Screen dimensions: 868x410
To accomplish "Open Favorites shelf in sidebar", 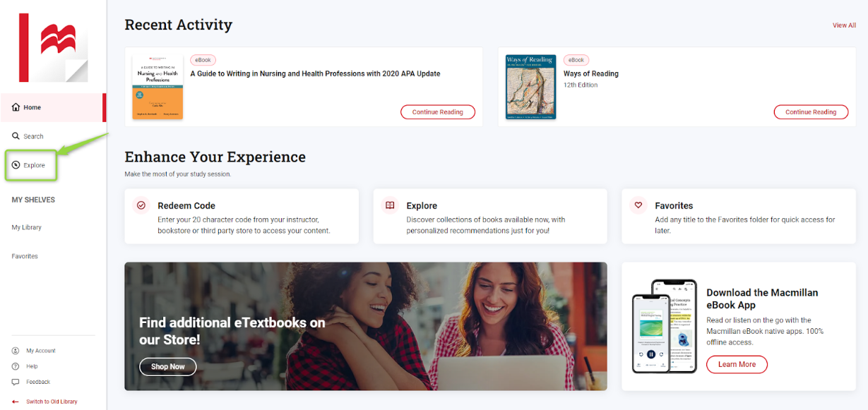I will point(25,256).
